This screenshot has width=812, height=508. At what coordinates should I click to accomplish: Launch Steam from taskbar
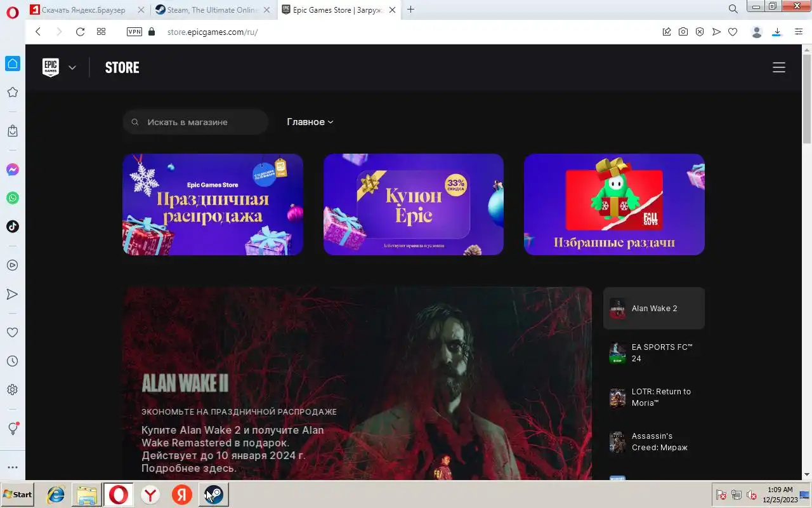point(214,495)
